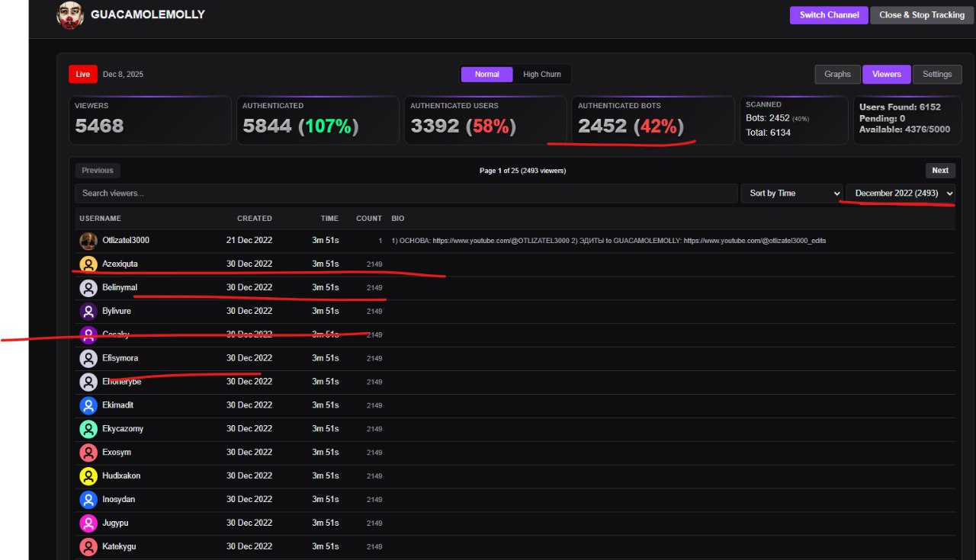This screenshot has height=560, width=976.
Task: Go to the Next page of viewers
Action: click(x=940, y=171)
